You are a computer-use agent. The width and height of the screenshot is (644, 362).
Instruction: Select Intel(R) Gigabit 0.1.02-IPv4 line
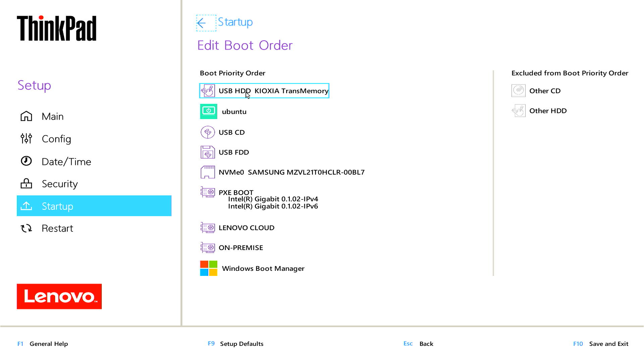273,199
